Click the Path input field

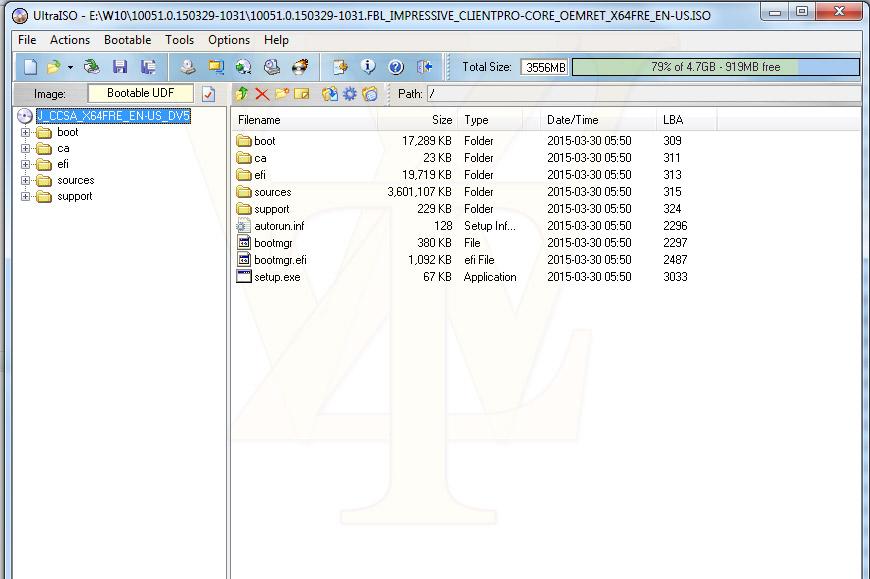(x=644, y=94)
